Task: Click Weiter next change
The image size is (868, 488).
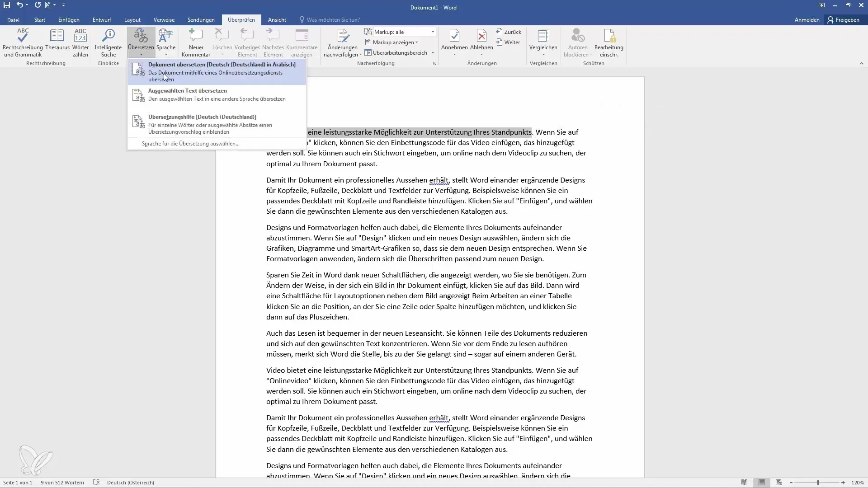Action: [508, 42]
